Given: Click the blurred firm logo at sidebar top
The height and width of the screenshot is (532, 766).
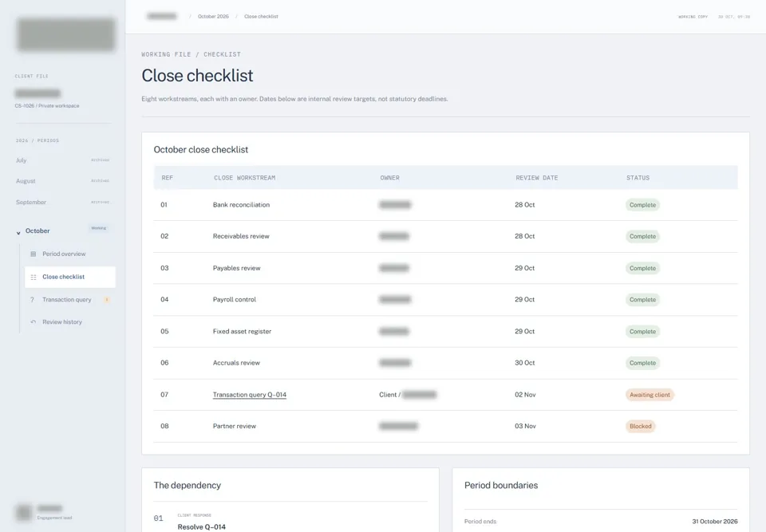Looking at the screenshot, I should pos(66,34).
